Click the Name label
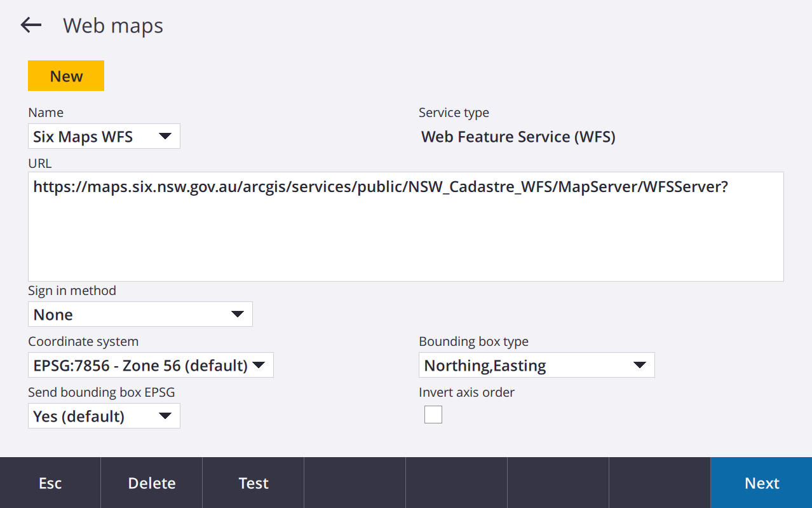The width and height of the screenshot is (812, 508). tap(46, 113)
